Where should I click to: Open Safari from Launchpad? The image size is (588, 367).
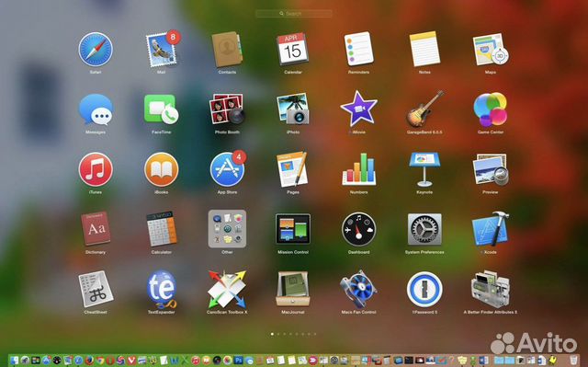(x=96, y=50)
